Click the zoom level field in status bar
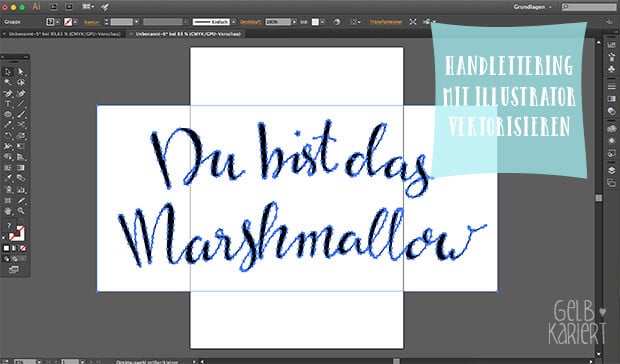 (x=25, y=361)
